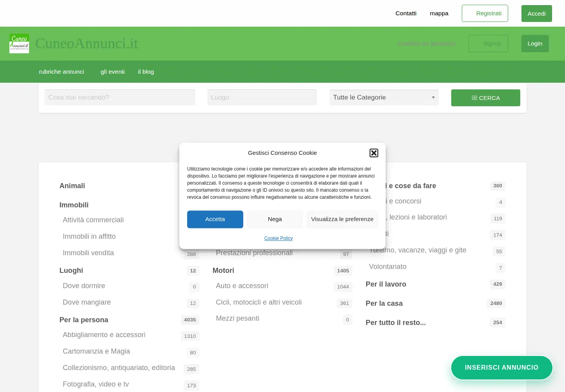
Task: Open the Animali category
Action: coord(72,186)
